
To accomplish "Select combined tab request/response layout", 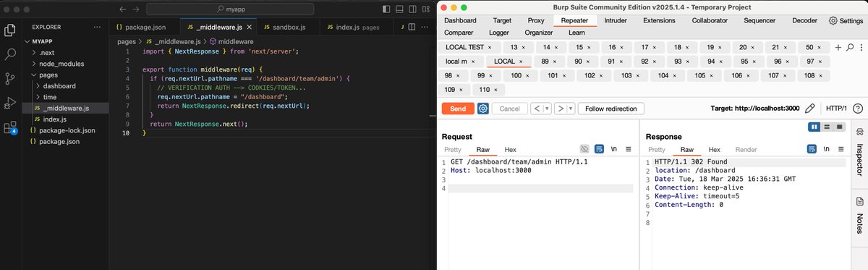I will tap(839, 127).
